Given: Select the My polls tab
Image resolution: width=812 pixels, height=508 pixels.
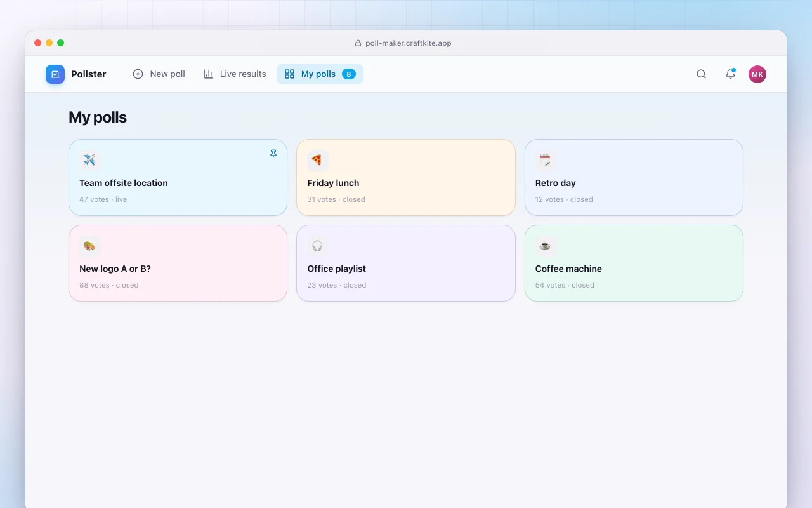Looking at the screenshot, I should [x=320, y=74].
